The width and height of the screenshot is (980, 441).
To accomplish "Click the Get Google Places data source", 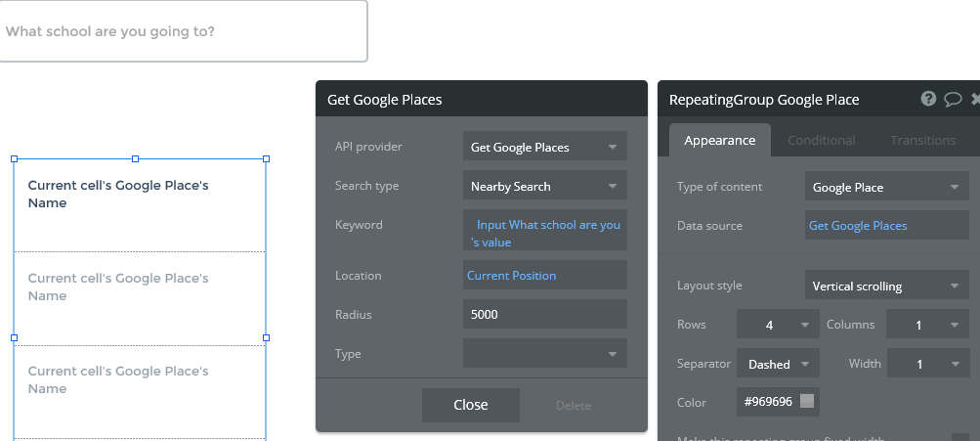I will click(x=885, y=226).
